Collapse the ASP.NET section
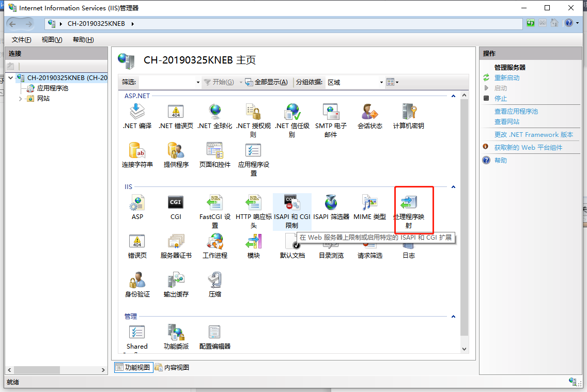587x392 pixels. tap(453, 95)
